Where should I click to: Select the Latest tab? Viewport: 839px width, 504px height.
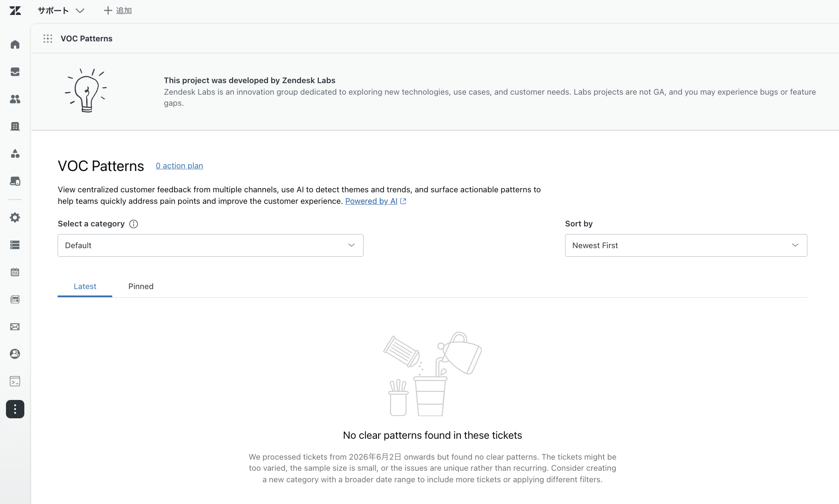click(85, 287)
